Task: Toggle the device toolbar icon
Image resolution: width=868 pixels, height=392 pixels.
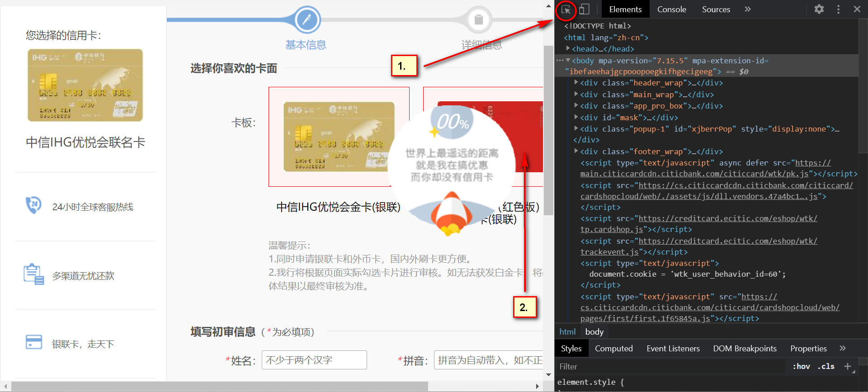Action: pyautogui.click(x=584, y=9)
